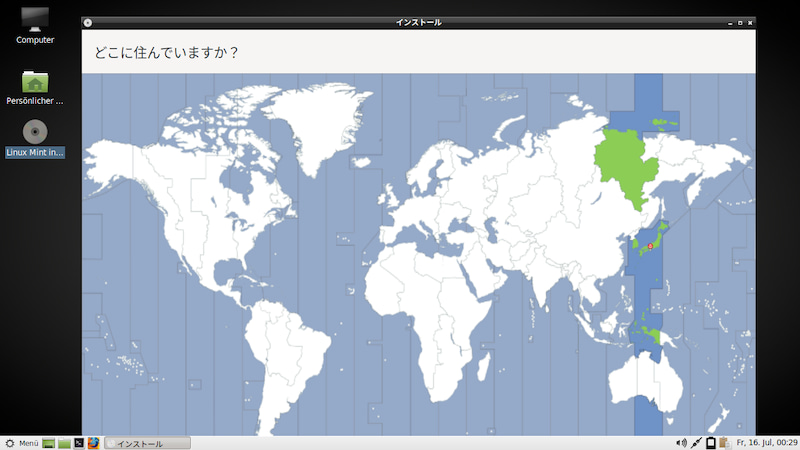Close the インストール installer window
Viewport: 800px width, 450px height.
click(750, 23)
